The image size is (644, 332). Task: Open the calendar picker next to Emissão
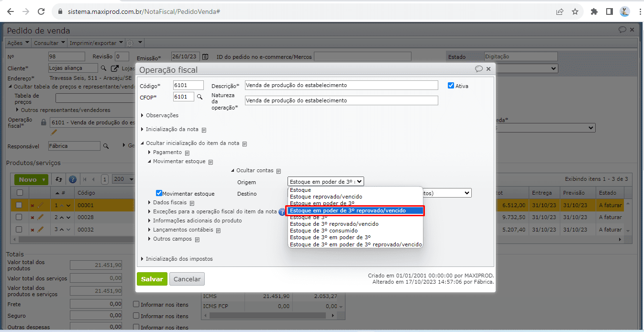205,56
